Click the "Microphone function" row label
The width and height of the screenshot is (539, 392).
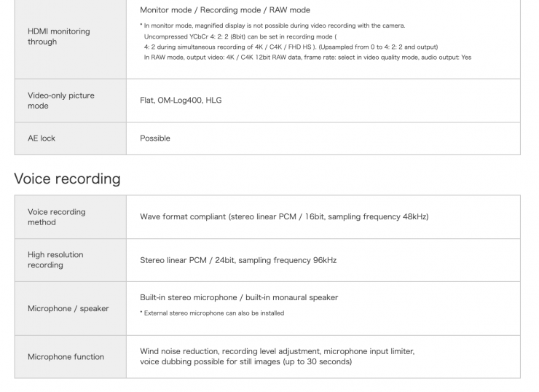(x=66, y=357)
